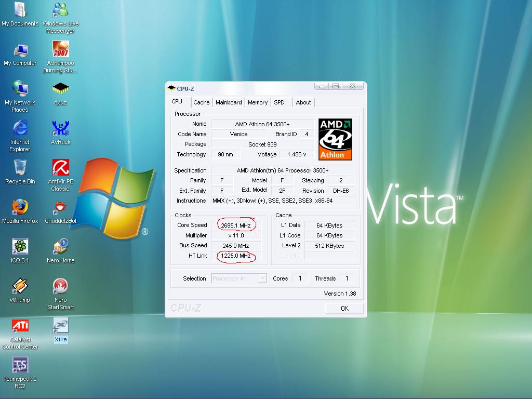The height and width of the screenshot is (399, 532).
Task: Click the Threads count field
Action: (347, 278)
